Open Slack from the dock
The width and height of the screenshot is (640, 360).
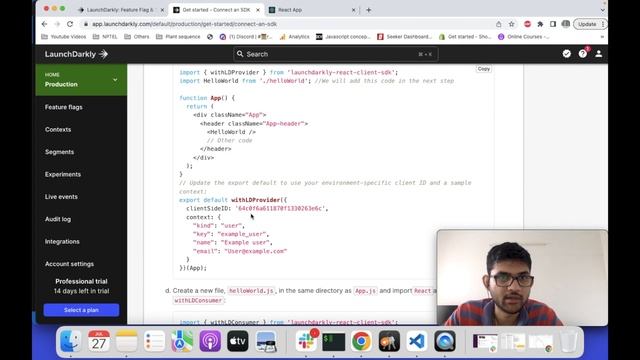(306, 341)
